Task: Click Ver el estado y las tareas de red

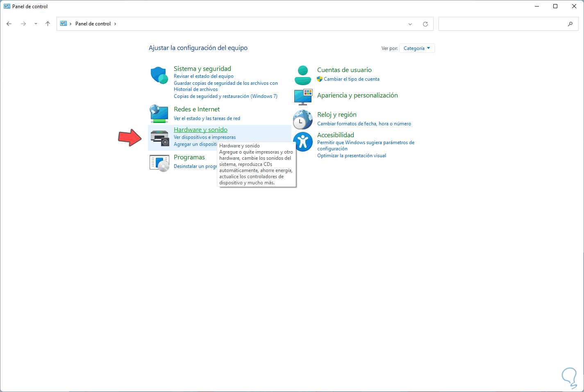Action: [207, 118]
